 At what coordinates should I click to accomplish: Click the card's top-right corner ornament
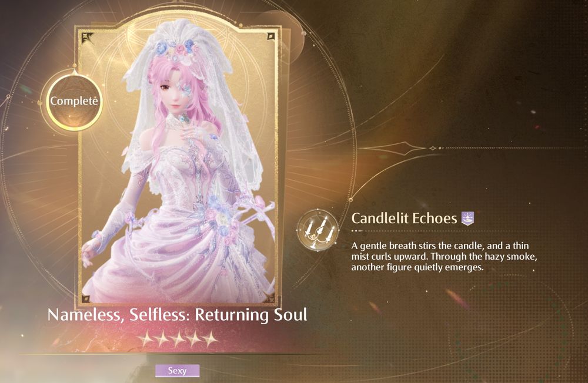(270, 36)
